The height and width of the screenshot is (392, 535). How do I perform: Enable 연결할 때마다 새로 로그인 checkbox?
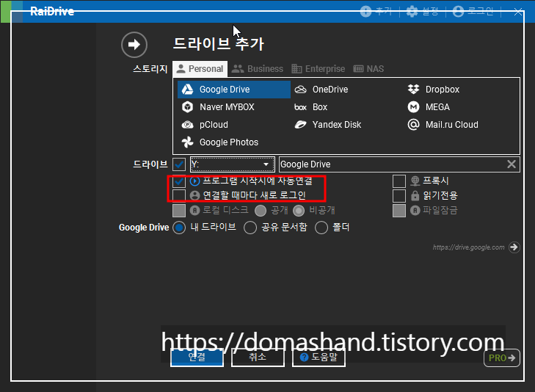pyautogui.click(x=179, y=195)
